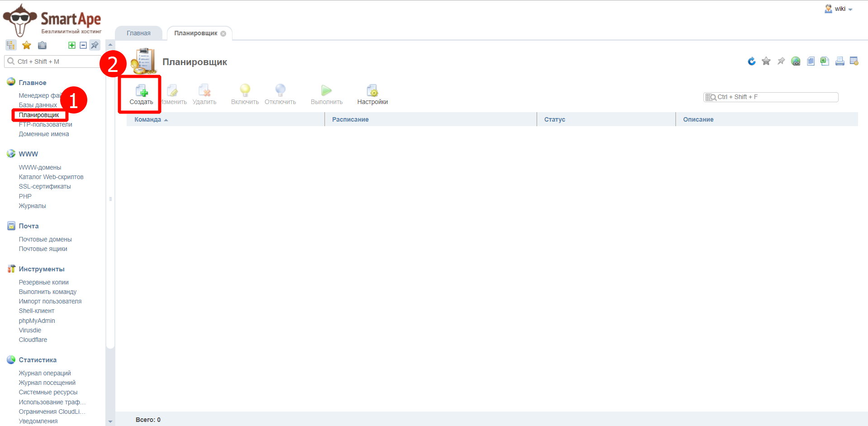This screenshot has width=868, height=426.
Task: Click the globe link icon in header
Action: pos(796,61)
